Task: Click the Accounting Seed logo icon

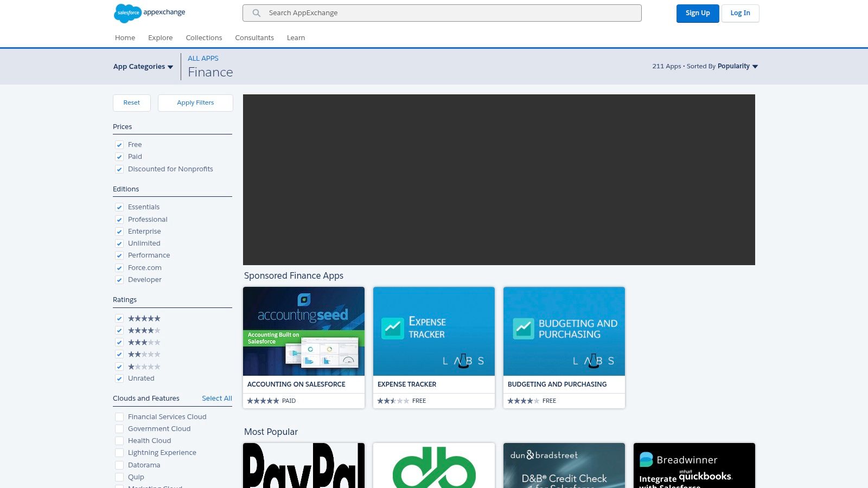Action: [x=304, y=299]
